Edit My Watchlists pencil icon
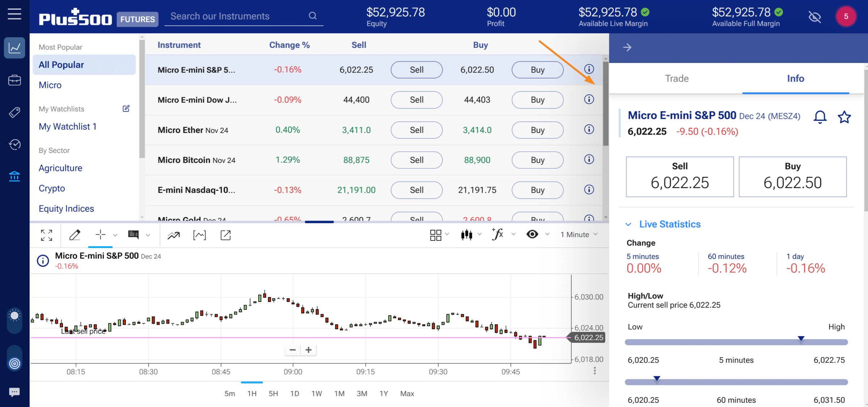Screen dimensions: 868x407 pos(126,109)
